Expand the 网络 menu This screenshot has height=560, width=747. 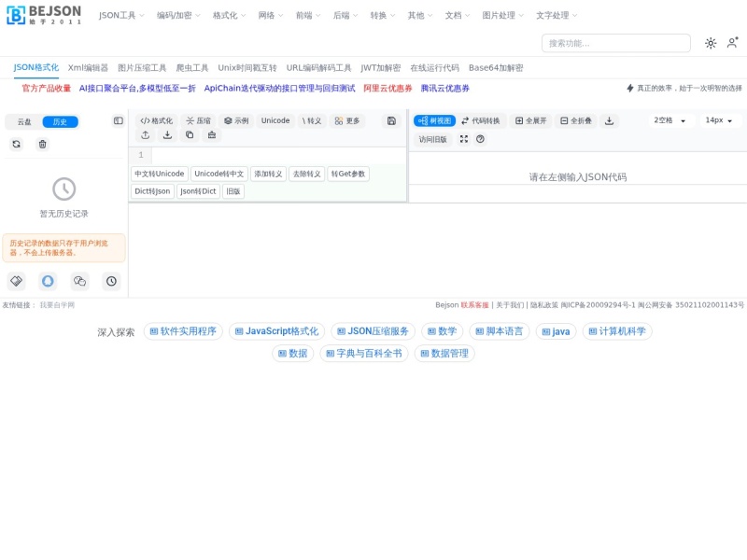click(271, 15)
